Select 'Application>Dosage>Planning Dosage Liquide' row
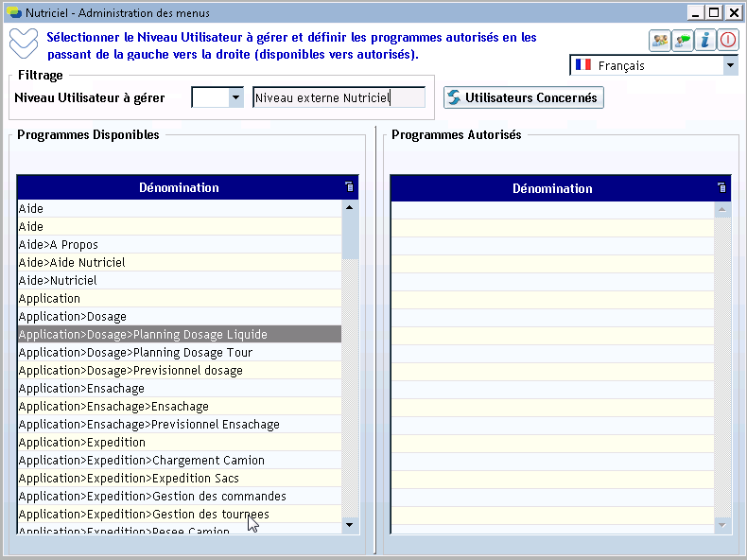Screen dimensions: 747x560 [179, 334]
